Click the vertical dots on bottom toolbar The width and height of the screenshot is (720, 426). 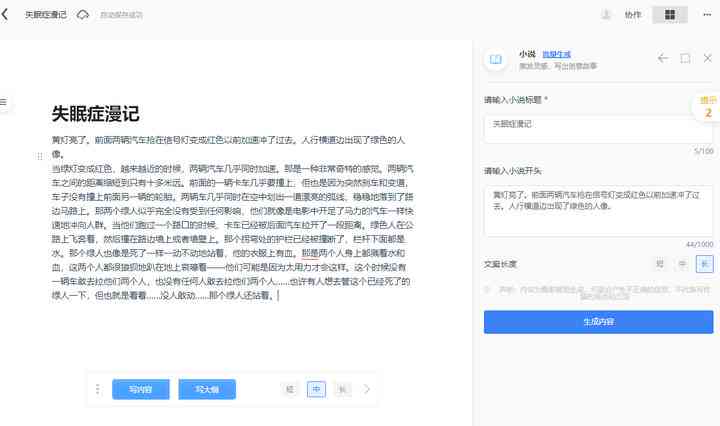coord(97,389)
